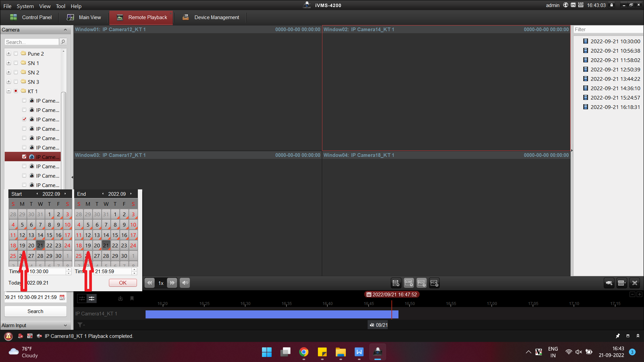Screen dimensions: 644x362
Task: Toggle the KT 1 group checkbox
Action: coord(16,91)
